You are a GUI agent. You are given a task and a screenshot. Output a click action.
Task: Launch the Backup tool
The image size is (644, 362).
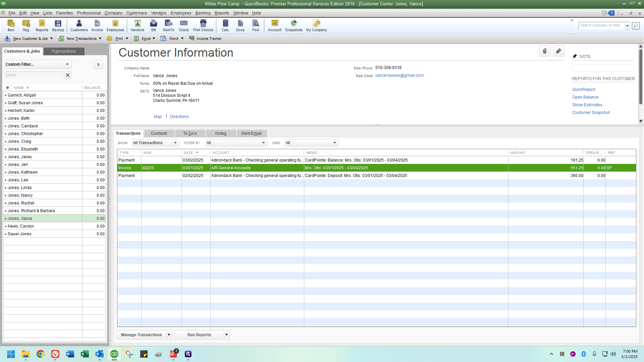tap(58, 25)
